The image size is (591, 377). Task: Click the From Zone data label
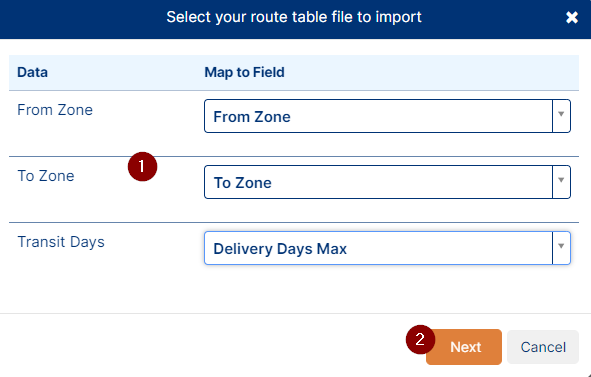pos(55,110)
